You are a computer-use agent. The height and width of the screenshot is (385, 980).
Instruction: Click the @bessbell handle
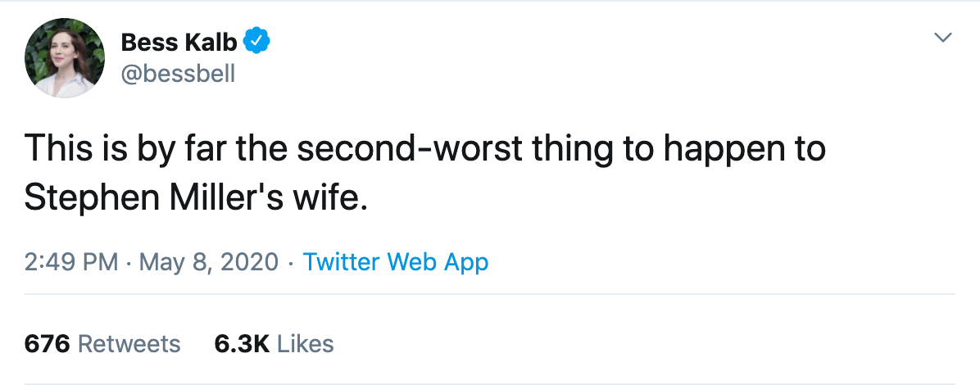coord(178,74)
